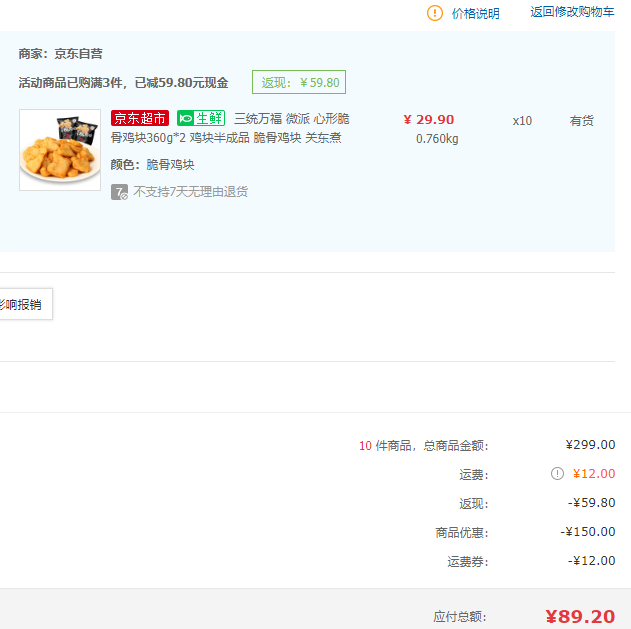Click the item price ¥ 29.90
This screenshot has width=631, height=629.
tap(429, 120)
